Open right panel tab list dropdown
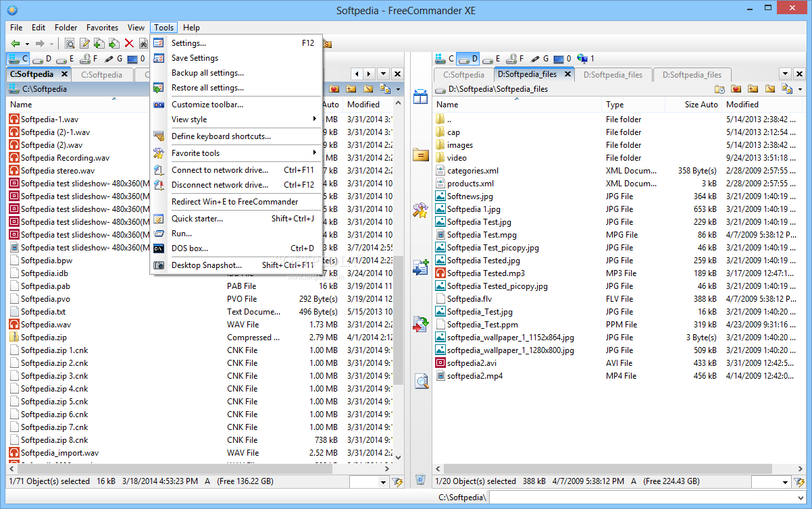Image resolution: width=812 pixels, height=509 pixels. [x=785, y=74]
